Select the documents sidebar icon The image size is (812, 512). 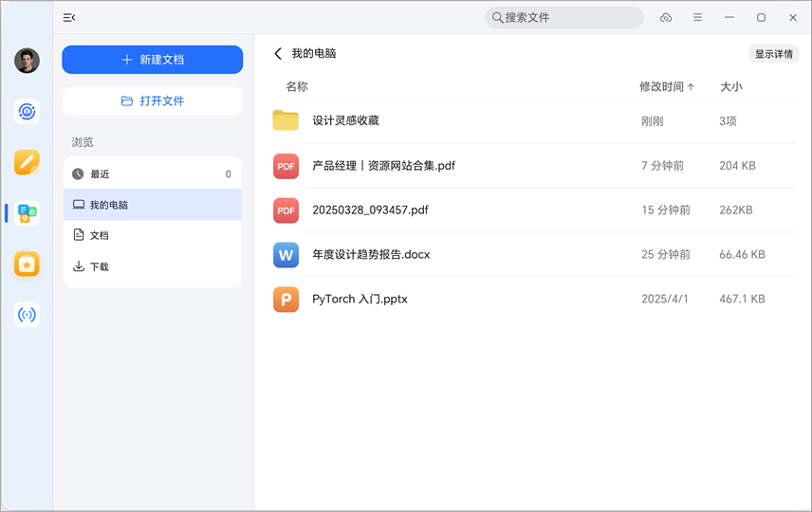pyautogui.click(x=27, y=213)
